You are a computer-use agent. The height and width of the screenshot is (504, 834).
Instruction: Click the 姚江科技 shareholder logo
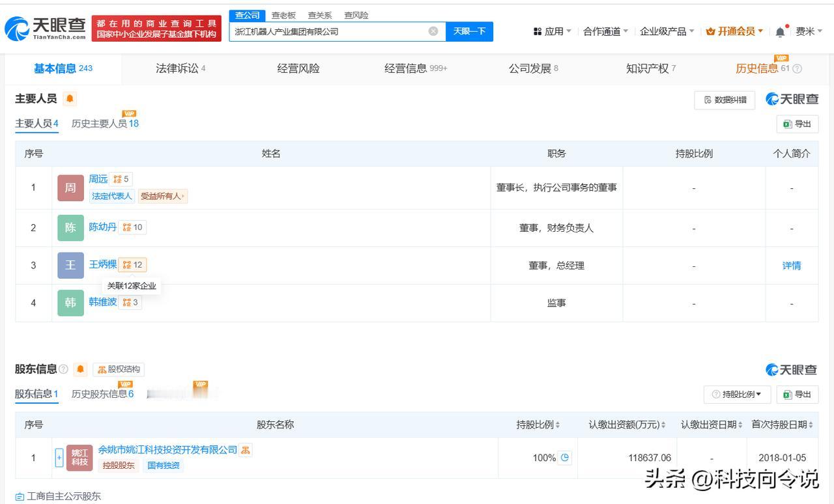click(79, 458)
